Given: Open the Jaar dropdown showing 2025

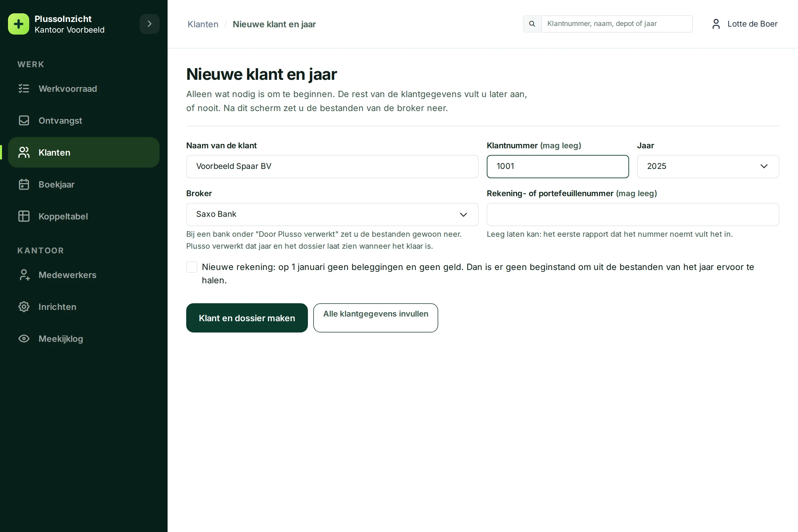Looking at the screenshot, I should tap(708, 166).
